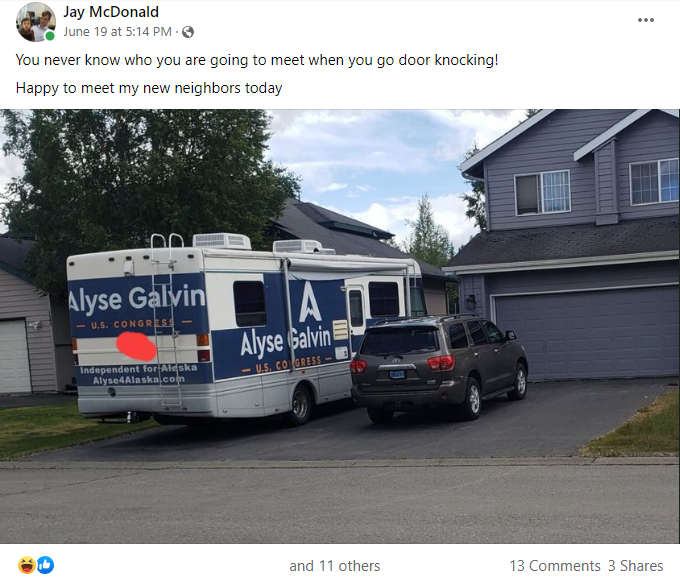Click the Alyse4Alaska.com text on the RV
Image resolution: width=680 pixels, height=584 pixels.
pyautogui.click(x=139, y=380)
